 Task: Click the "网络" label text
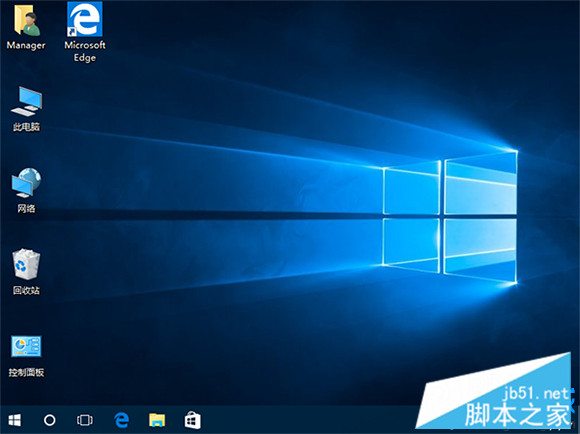click(26, 209)
